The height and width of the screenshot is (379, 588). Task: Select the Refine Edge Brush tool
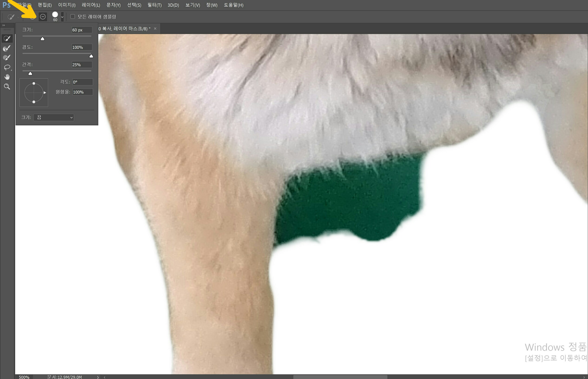tap(7, 48)
